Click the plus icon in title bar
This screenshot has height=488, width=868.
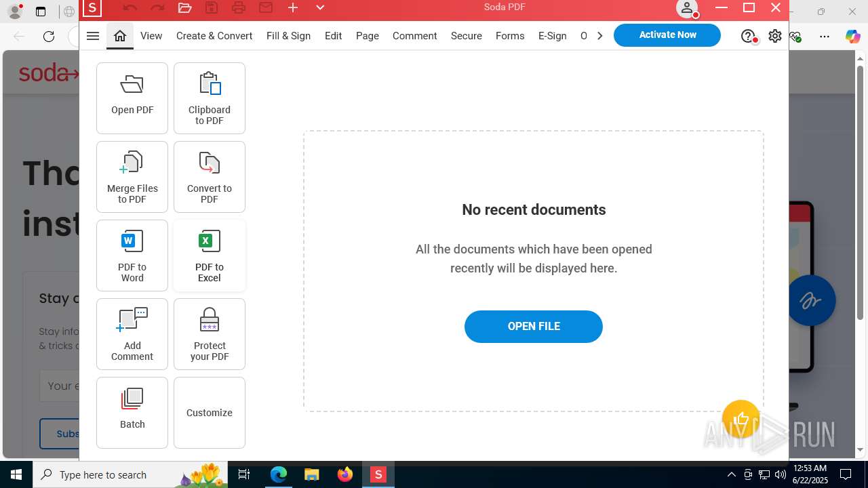click(x=293, y=8)
